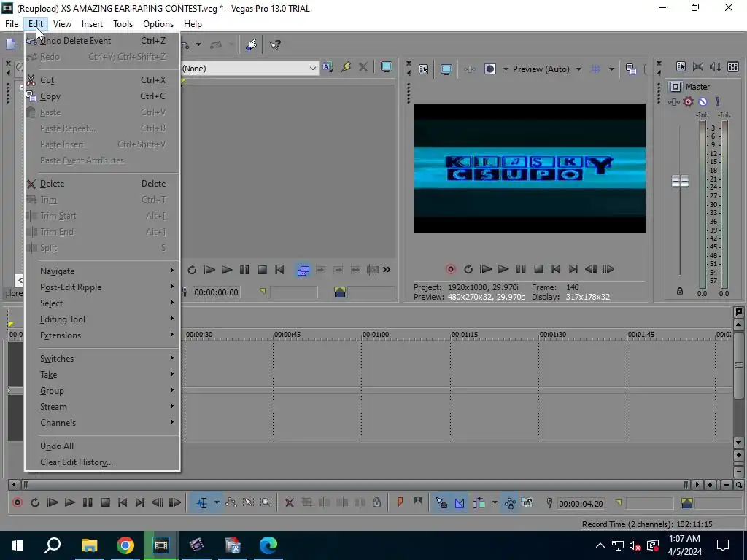The image size is (747, 560).
Task: Click Downmix Output icon in master panel
Action: pos(698,67)
